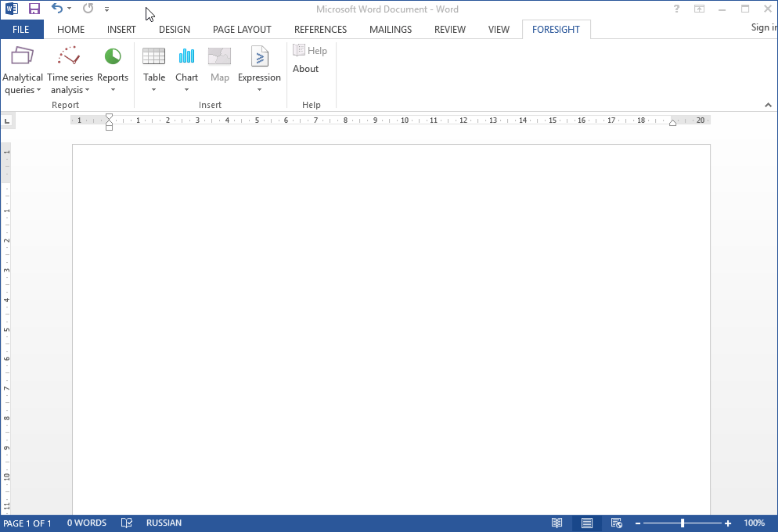
Task: Open the FILE tab
Action: pos(21,30)
